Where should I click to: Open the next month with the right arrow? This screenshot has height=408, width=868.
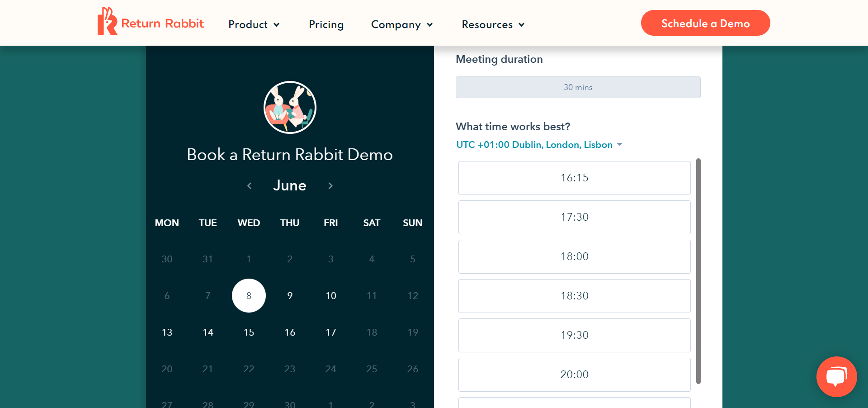(x=330, y=185)
